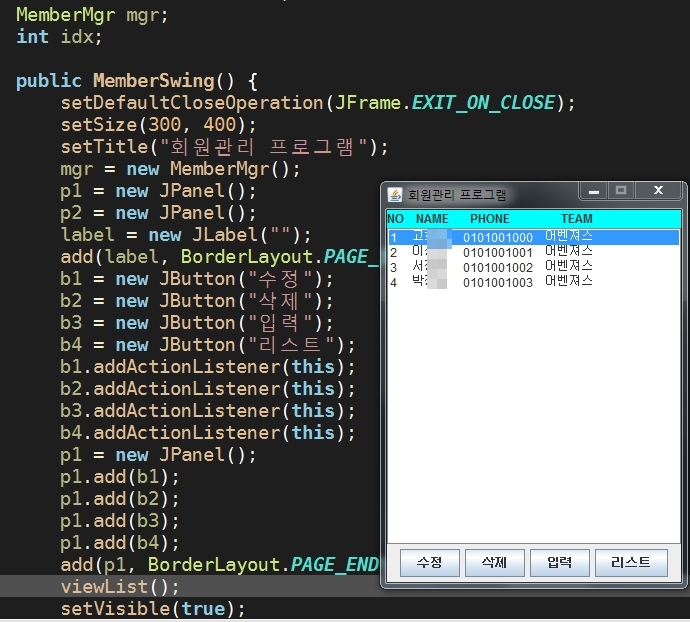Viewport: 690px width, 622px height.
Task: Click the TEAM column header
Action: (x=576, y=218)
